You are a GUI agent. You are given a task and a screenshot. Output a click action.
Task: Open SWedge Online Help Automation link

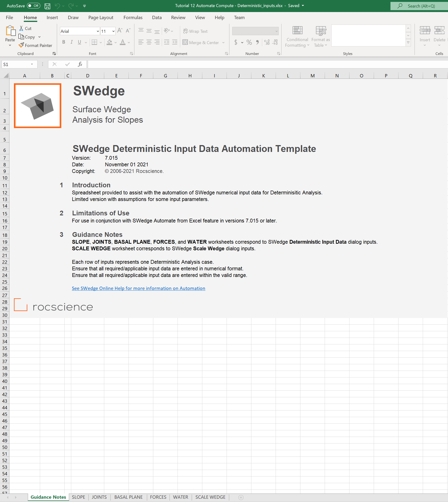click(x=139, y=288)
